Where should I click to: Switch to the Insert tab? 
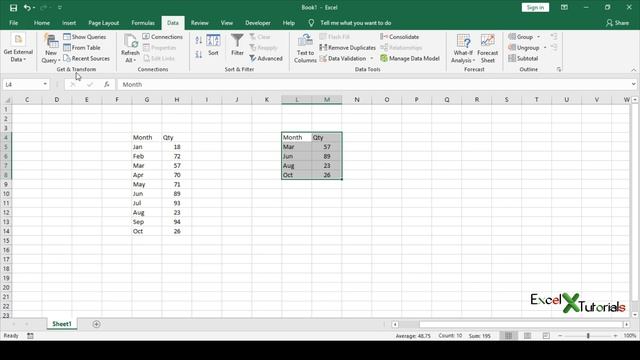pos(69,23)
